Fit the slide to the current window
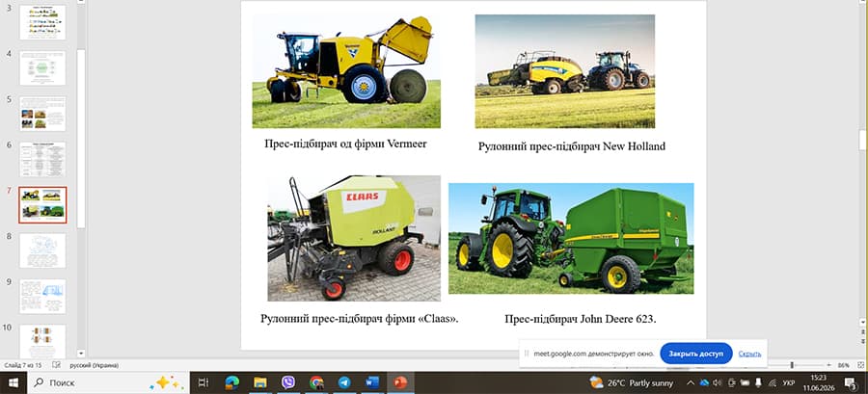 (x=860, y=365)
